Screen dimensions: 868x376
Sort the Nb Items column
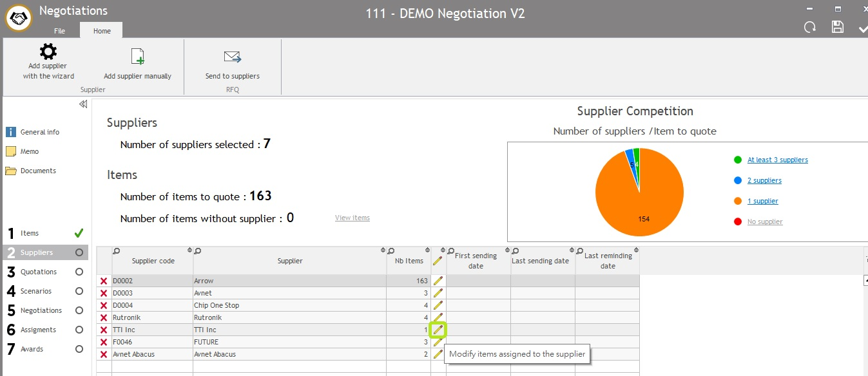tap(427, 250)
